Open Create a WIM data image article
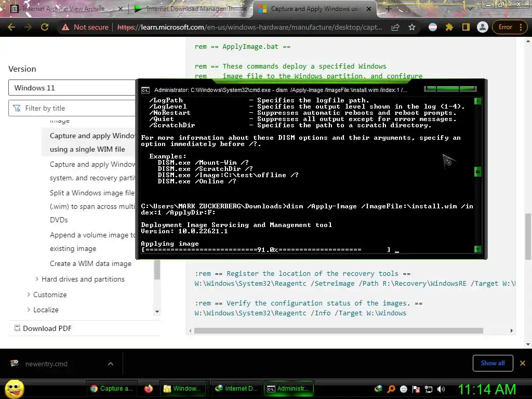 coord(90,263)
